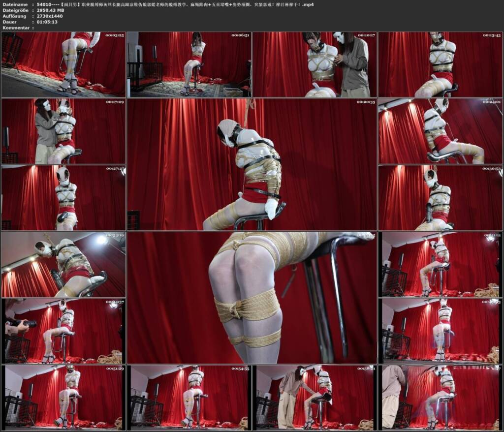Select the frame at timestamp 00:06:51
504x432 pixels.
(189, 64)
